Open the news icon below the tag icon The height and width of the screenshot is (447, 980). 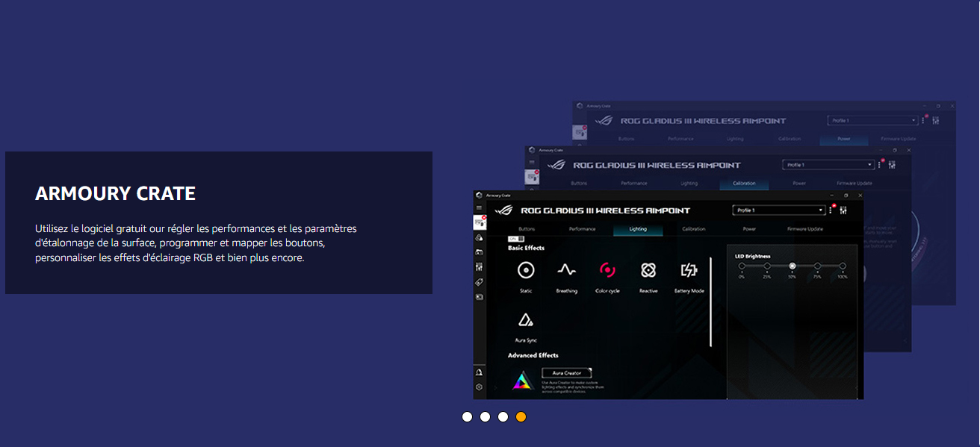pos(480,297)
